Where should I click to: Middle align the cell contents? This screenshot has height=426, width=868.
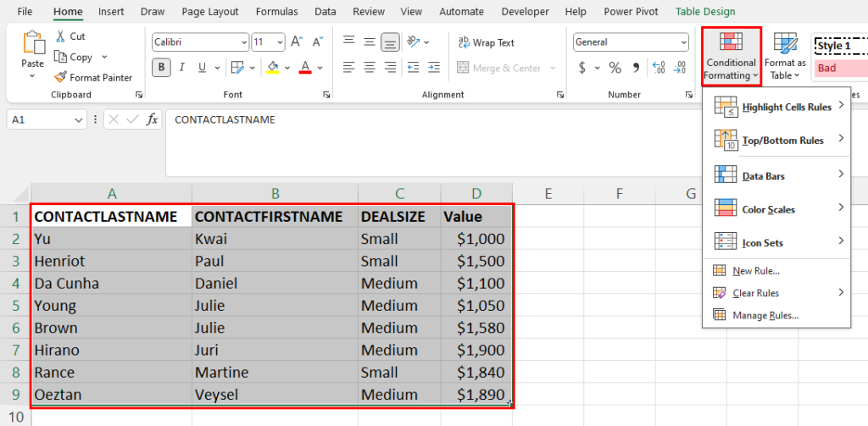pos(370,42)
